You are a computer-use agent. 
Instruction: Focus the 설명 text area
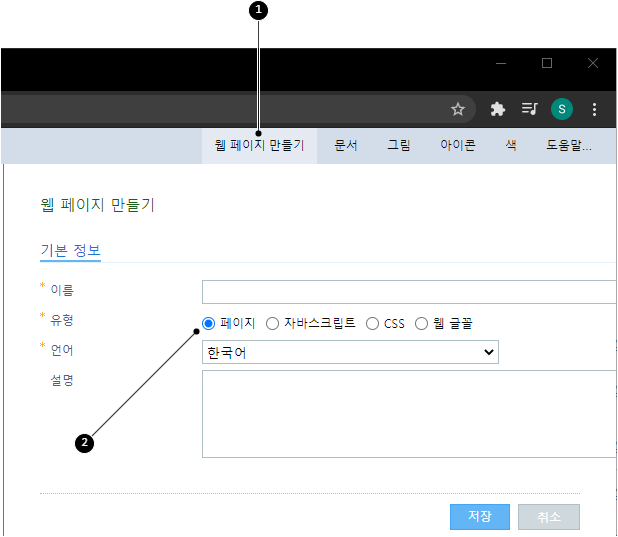pyautogui.click(x=409, y=414)
